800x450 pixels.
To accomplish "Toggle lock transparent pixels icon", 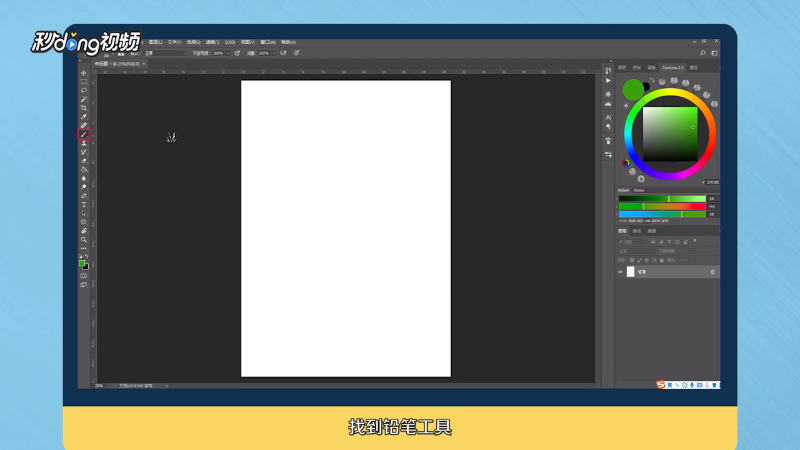I will pos(632,260).
